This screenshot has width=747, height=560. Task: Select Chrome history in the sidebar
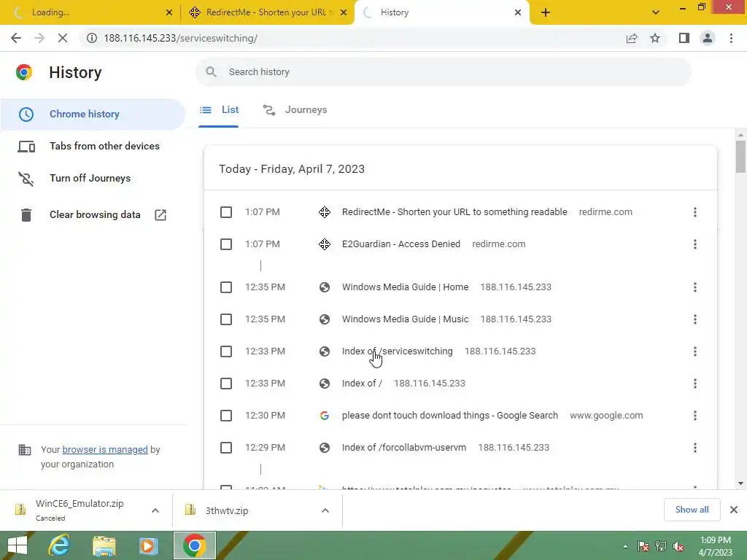pyautogui.click(x=93, y=114)
